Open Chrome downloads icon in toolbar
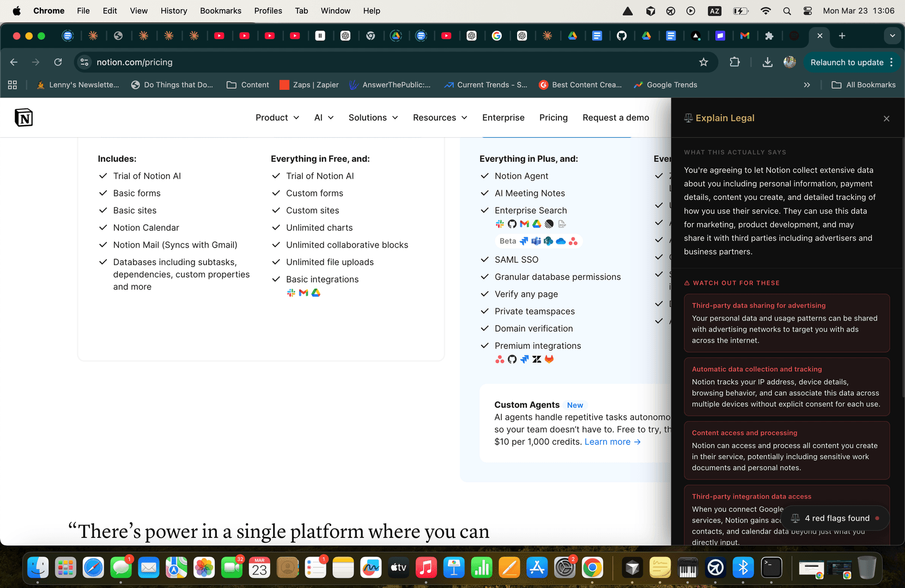The width and height of the screenshot is (905, 588). 767,62
